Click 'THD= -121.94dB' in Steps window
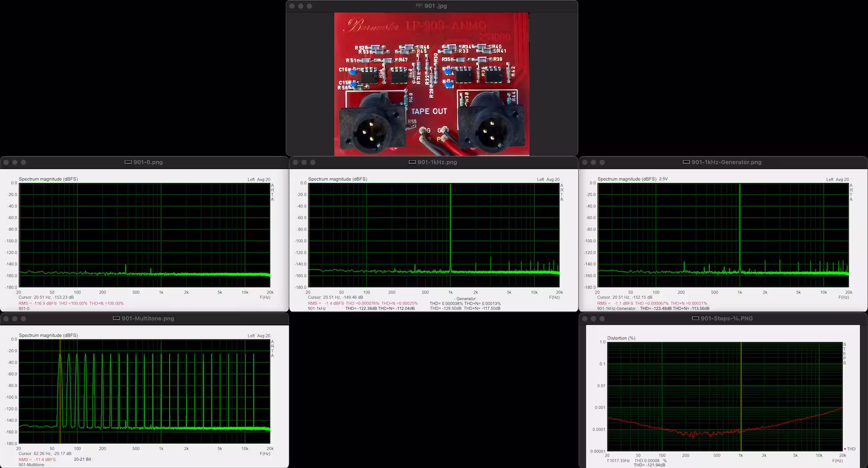The image size is (868, 468). [x=649, y=465]
